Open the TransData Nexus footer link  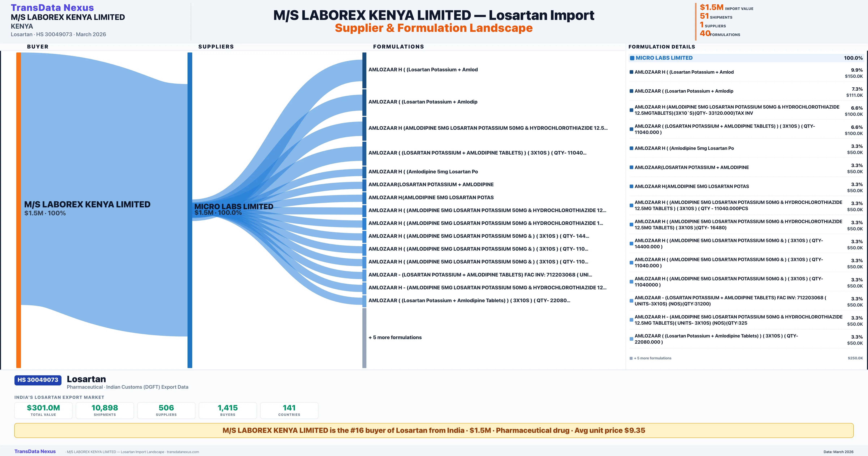35,451
